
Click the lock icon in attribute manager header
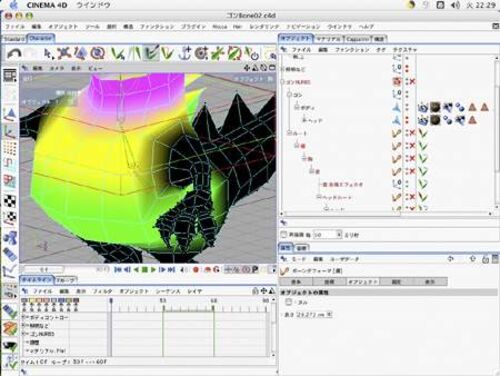[485, 259]
